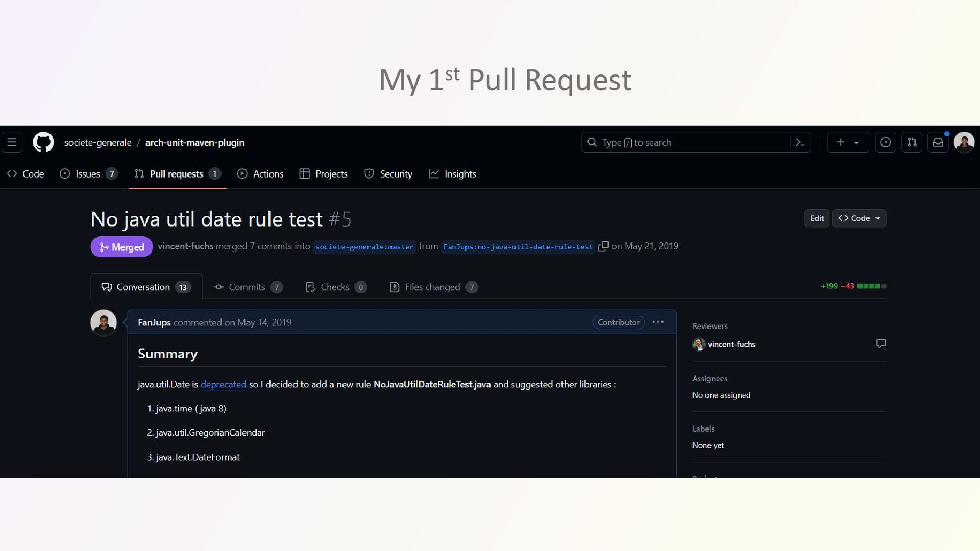Open the Projects tab
980x551 pixels.
tap(324, 174)
